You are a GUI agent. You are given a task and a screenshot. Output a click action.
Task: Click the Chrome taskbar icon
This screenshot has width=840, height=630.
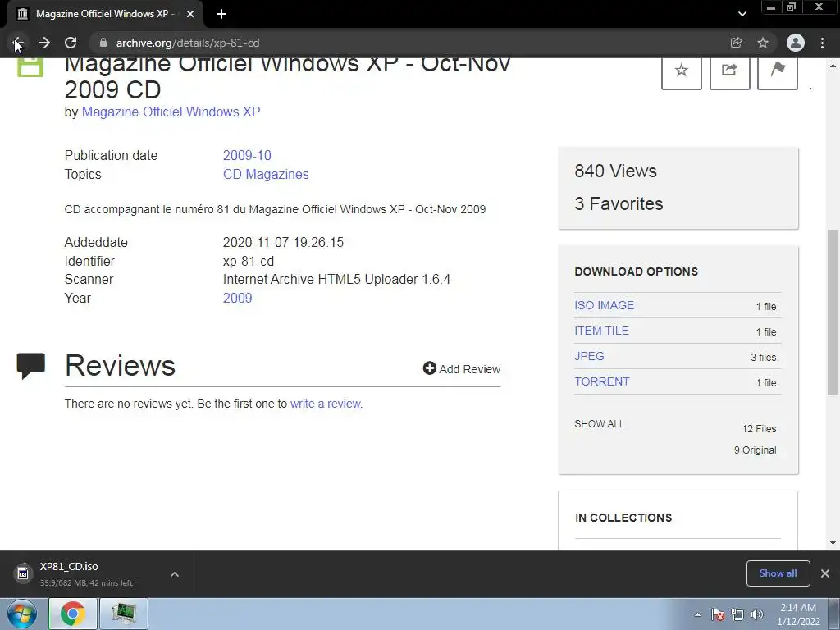pos(73,614)
